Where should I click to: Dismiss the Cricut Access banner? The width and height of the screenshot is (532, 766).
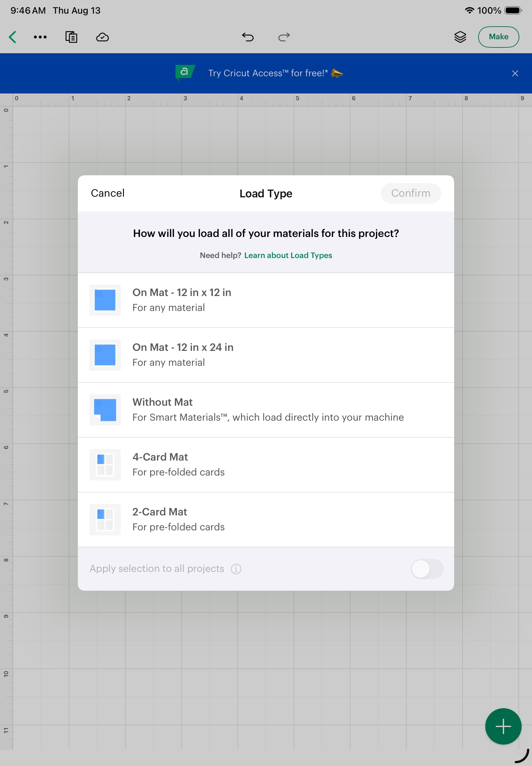click(x=515, y=73)
